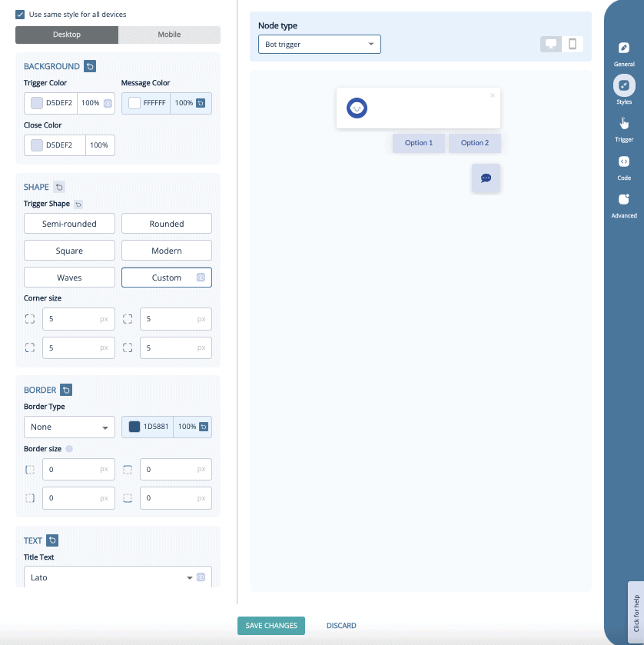Open the Styles panel in the right sidebar
This screenshot has width=644, height=645.
pyautogui.click(x=623, y=86)
